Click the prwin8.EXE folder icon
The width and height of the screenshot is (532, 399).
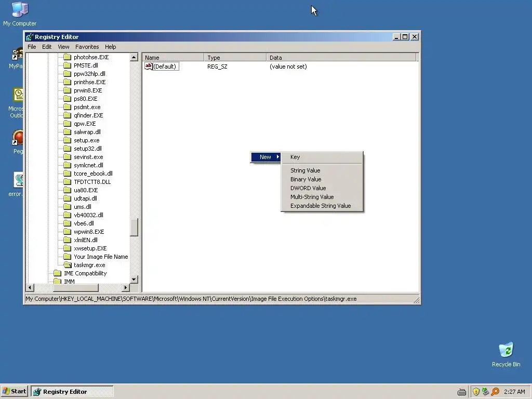click(x=68, y=90)
